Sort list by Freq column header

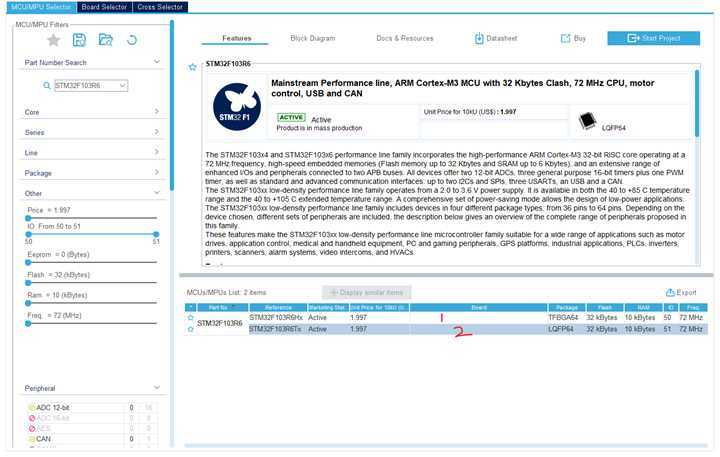693,307
